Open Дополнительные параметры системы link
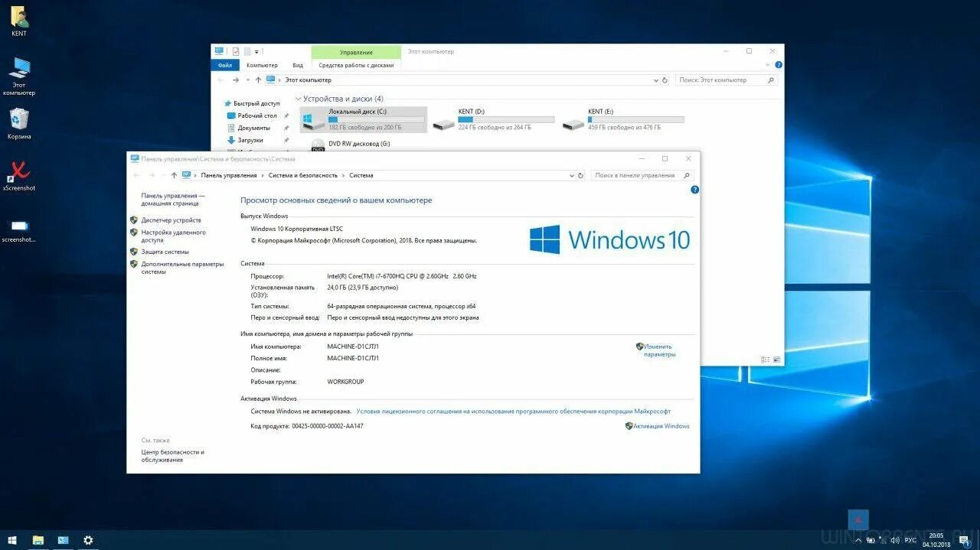This screenshot has height=550, width=980. coord(182,268)
